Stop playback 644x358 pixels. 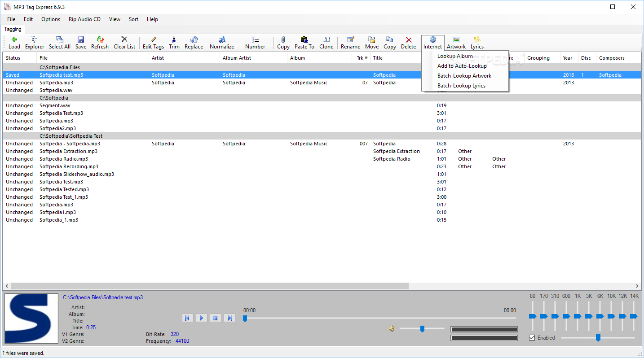coord(216,318)
